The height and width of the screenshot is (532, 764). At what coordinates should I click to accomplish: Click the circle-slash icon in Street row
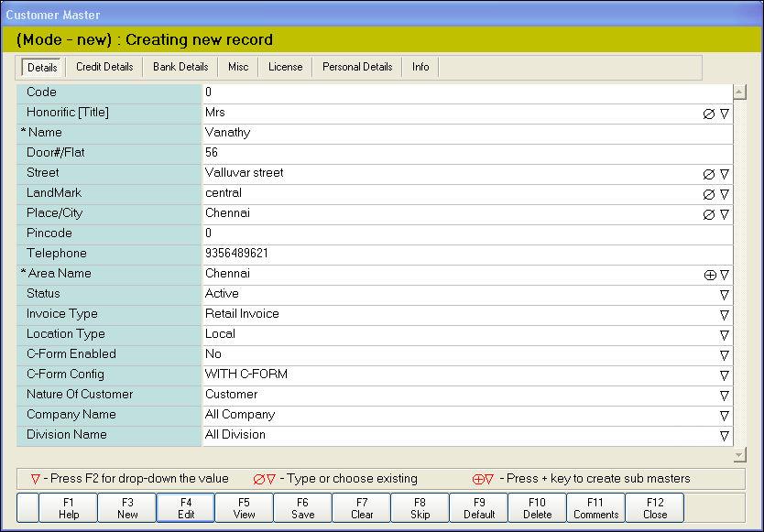click(708, 174)
